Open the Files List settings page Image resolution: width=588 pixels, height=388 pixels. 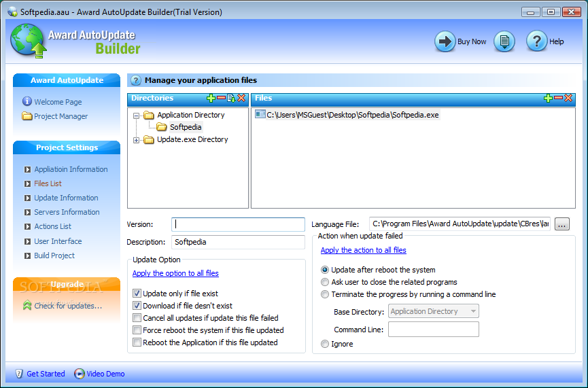coord(48,183)
